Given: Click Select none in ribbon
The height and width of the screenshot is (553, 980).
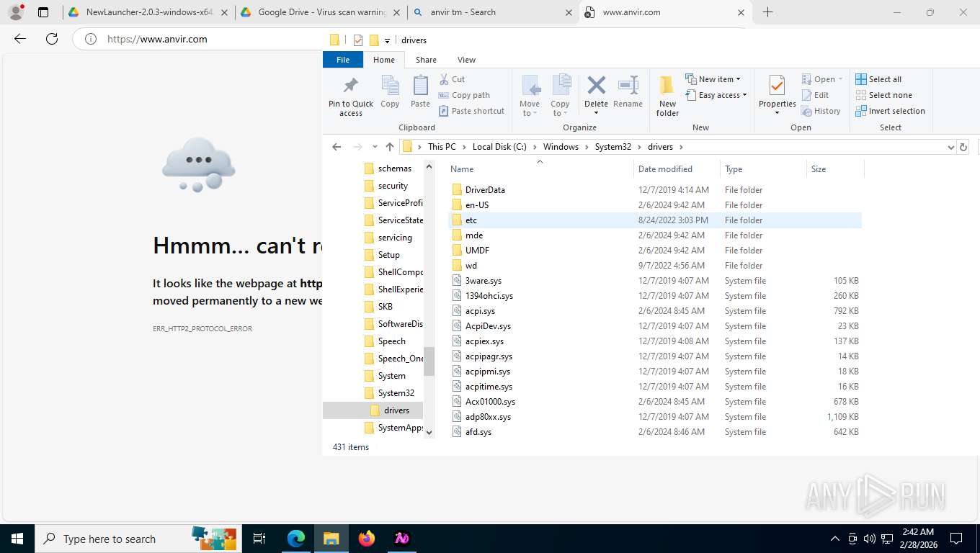Looking at the screenshot, I should pos(883,95).
